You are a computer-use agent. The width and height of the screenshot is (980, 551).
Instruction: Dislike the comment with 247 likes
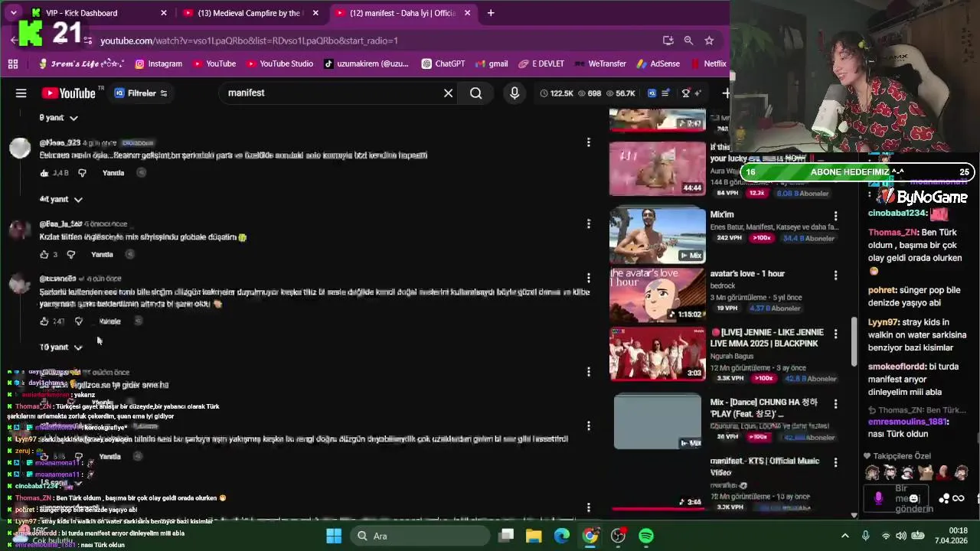click(78, 321)
